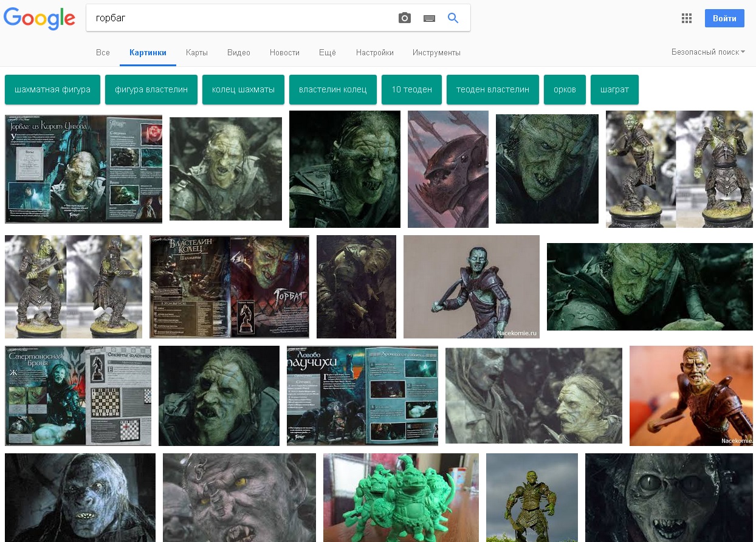The height and width of the screenshot is (542, 756).
Task: Open orange-background figurine close-up thumbnail
Action: tap(691, 396)
